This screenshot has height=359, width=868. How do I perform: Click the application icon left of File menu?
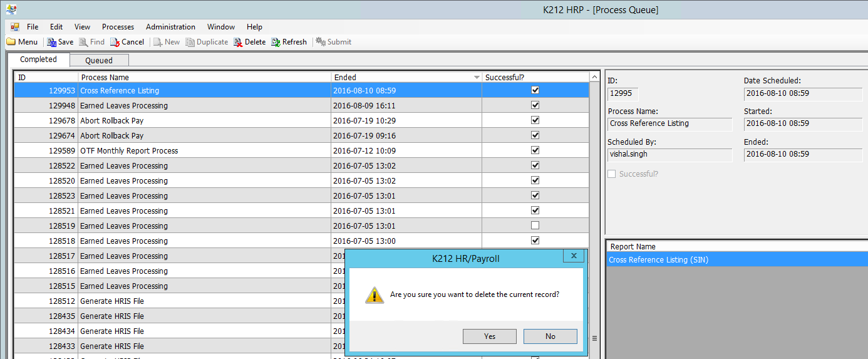[x=15, y=27]
